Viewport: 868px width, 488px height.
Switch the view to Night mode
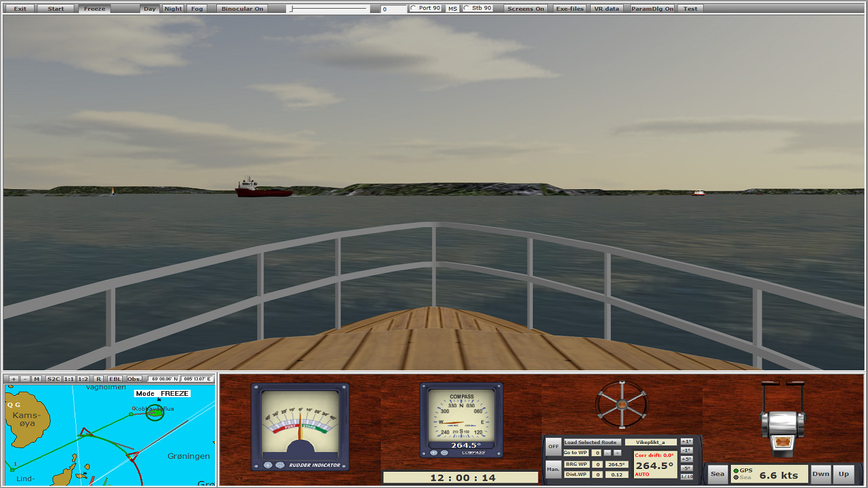(172, 8)
